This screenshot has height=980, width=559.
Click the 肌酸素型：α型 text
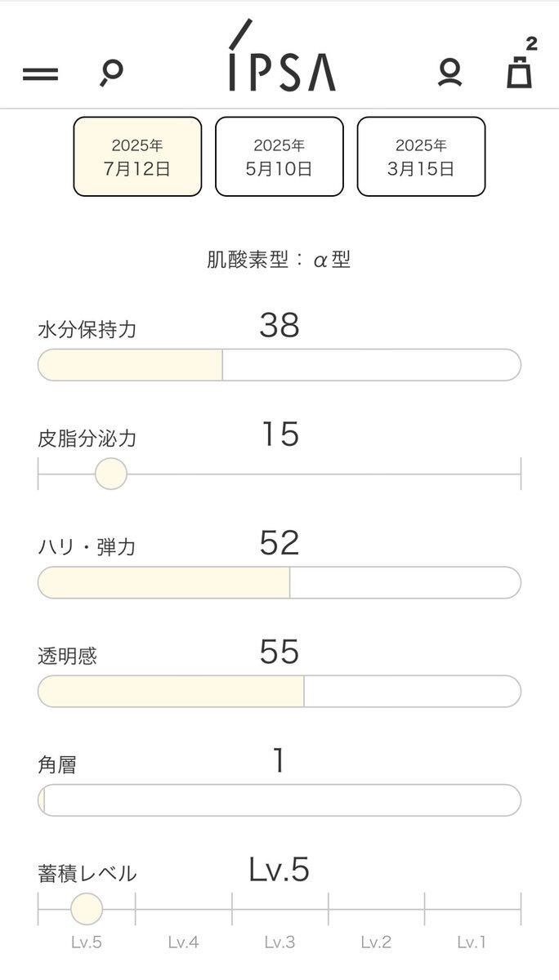279,261
